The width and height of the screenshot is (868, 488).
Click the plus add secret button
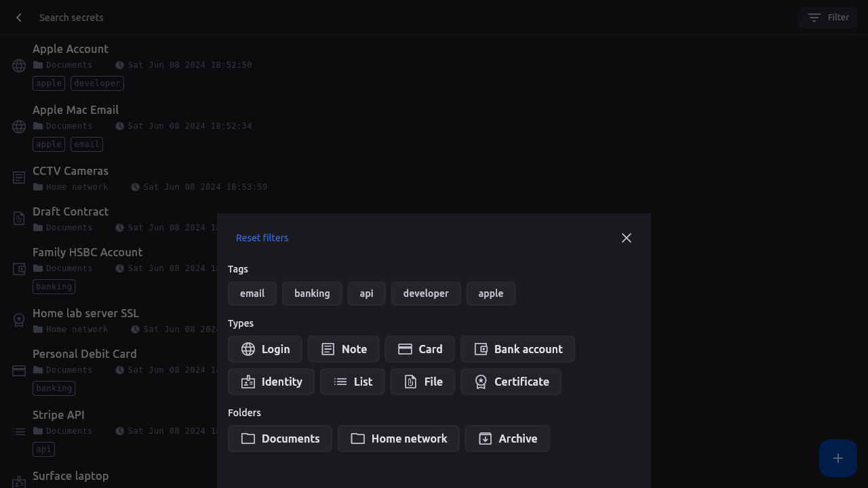pos(837,458)
